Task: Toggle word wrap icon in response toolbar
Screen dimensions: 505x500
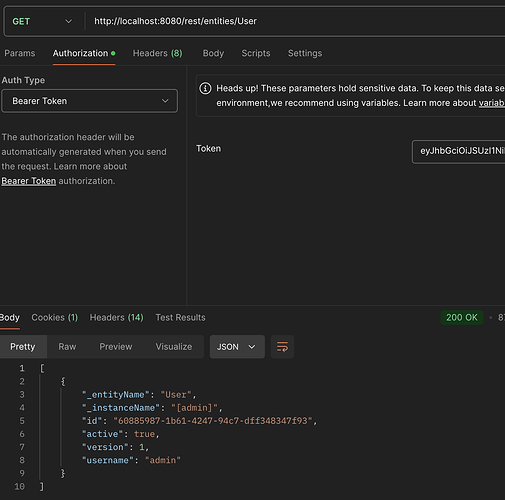Action: click(282, 347)
